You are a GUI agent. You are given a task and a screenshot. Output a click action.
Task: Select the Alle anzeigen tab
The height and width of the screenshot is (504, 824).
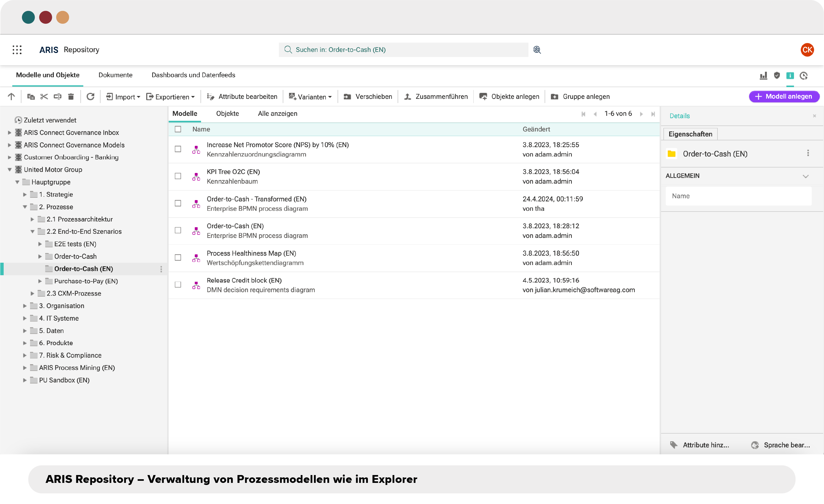[x=277, y=114]
